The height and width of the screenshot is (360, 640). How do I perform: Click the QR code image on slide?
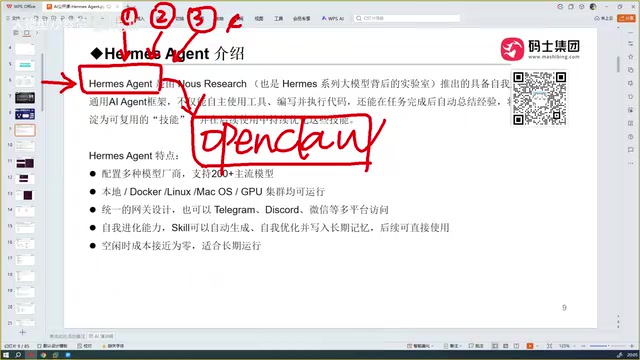(539, 98)
